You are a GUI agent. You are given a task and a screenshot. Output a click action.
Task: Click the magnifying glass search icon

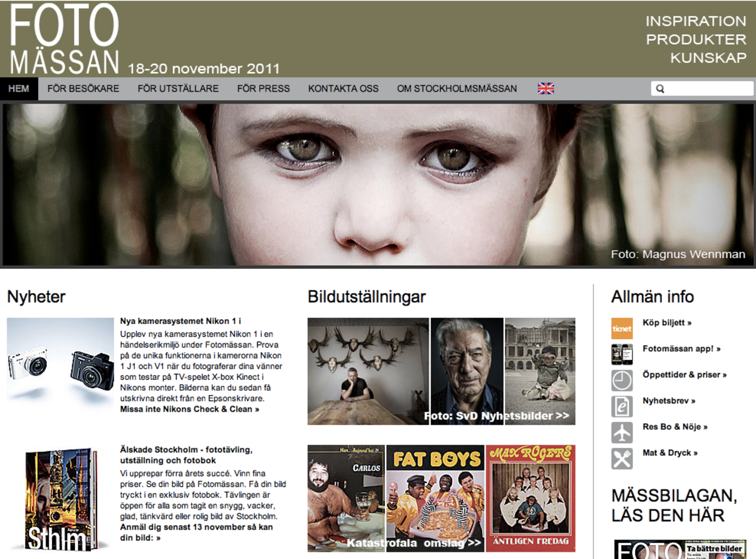(660, 89)
